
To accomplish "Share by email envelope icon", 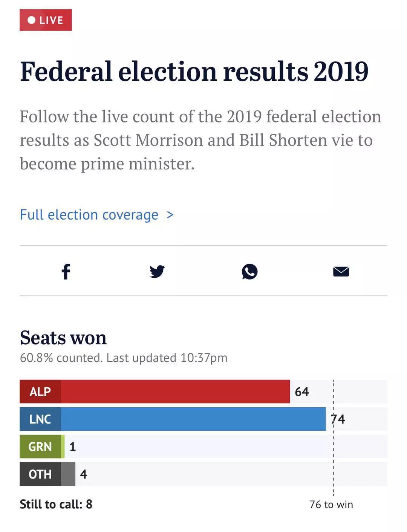I will [341, 271].
